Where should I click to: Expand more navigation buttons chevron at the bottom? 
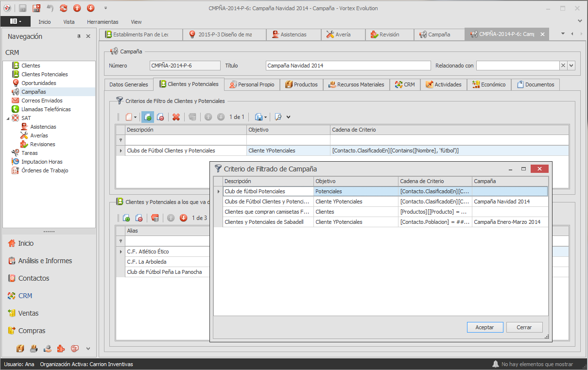tap(88, 348)
